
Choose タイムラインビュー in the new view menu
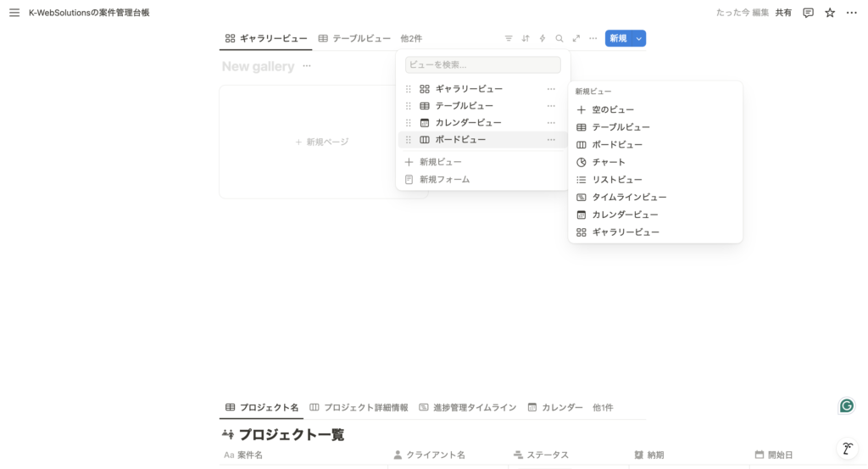point(629,197)
